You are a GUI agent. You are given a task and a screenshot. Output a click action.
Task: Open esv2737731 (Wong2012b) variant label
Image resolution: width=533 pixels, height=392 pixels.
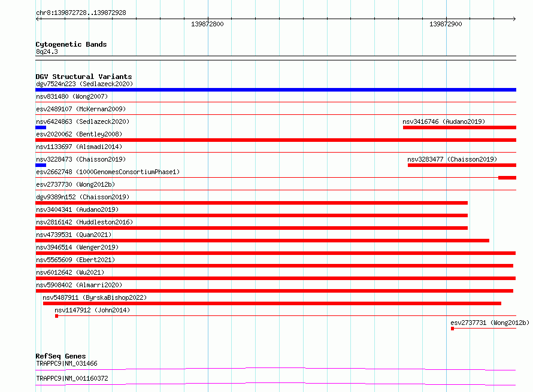[x=490, y=323]
